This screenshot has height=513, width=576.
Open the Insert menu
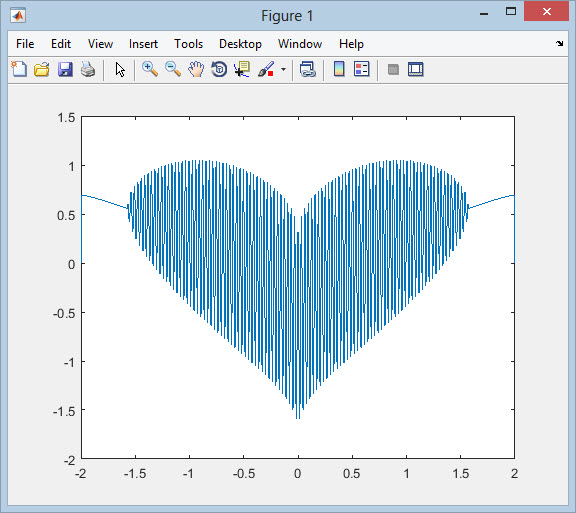tap(143, 44)
